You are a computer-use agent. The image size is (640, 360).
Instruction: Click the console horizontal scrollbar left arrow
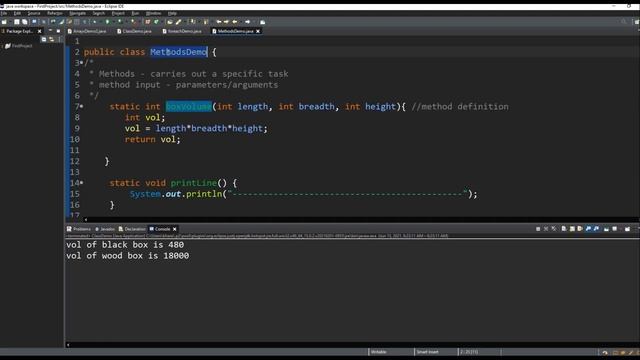[x=68, y=345]
